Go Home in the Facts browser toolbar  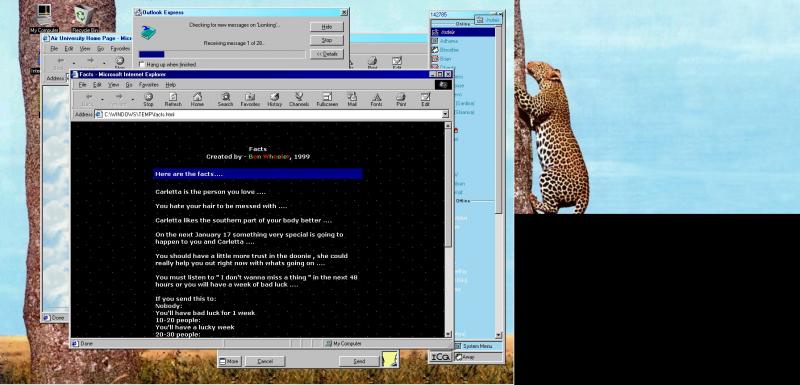click(197, 99)
